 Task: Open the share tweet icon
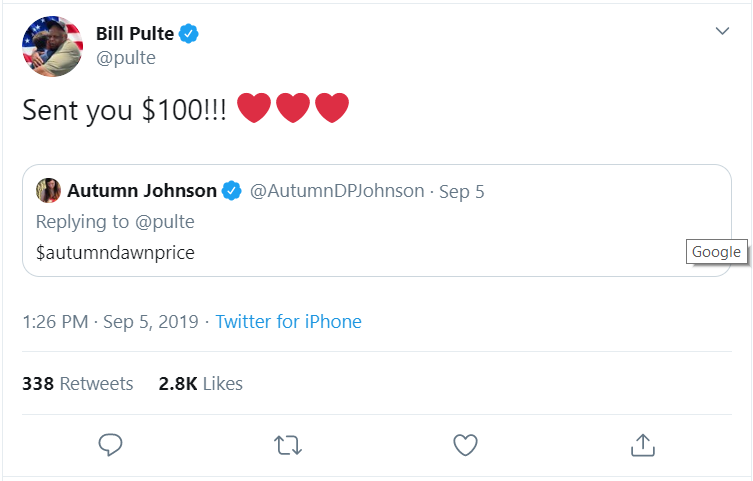pyautogui.click(x=642, y=444)
